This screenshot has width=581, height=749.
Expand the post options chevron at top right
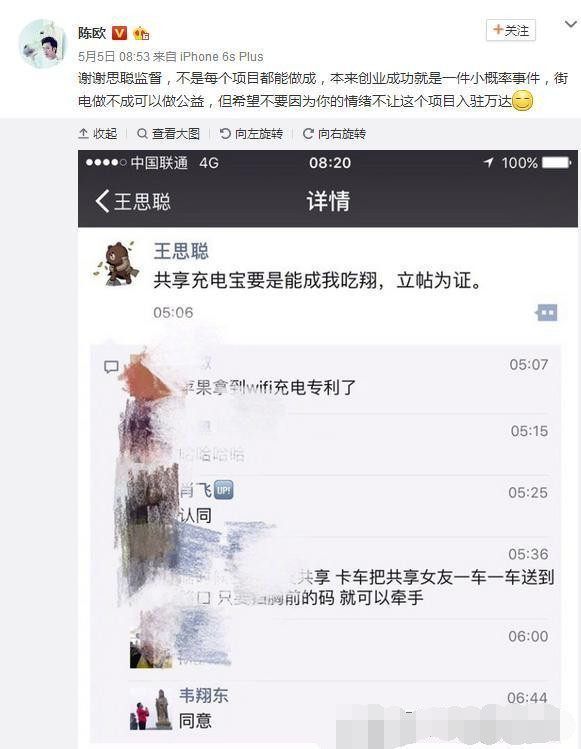tap(570, 24)
